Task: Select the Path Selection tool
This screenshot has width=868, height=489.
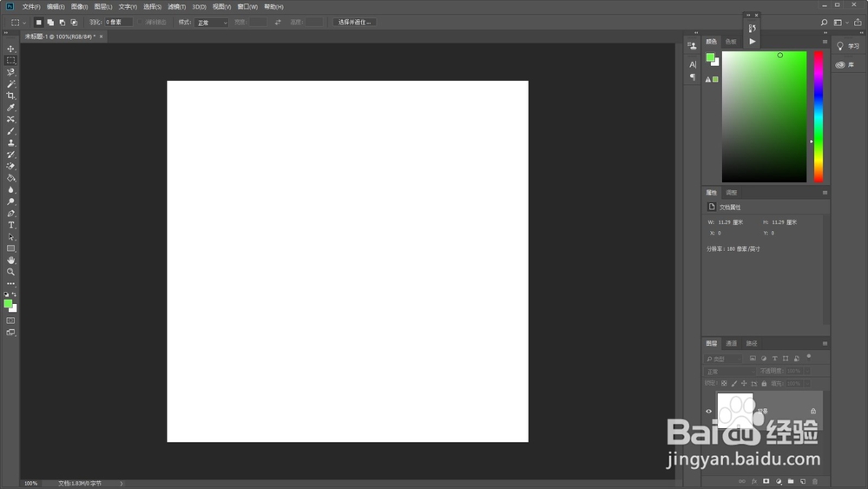Action: point(10,237)
